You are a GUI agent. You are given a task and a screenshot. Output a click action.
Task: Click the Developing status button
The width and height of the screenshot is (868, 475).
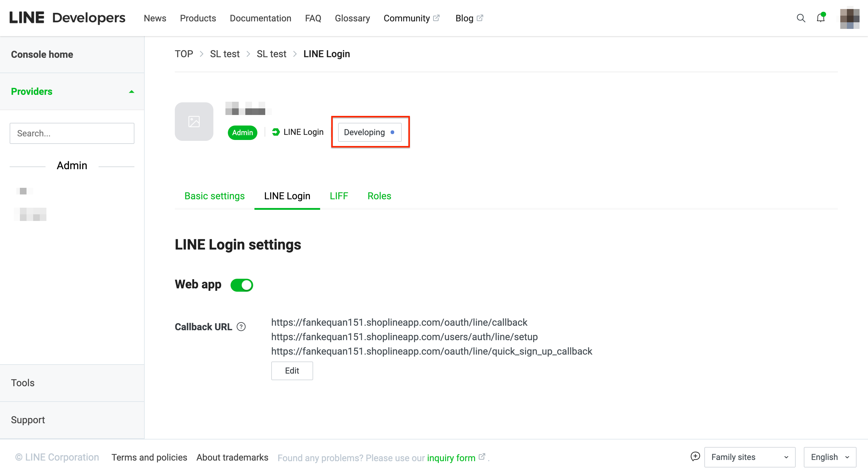coord(370,132)
